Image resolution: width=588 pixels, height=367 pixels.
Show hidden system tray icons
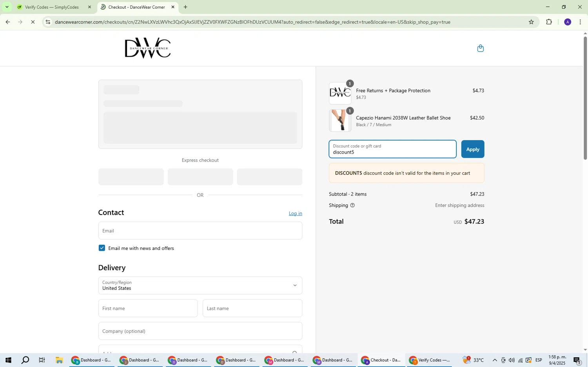tap(495, 360)
